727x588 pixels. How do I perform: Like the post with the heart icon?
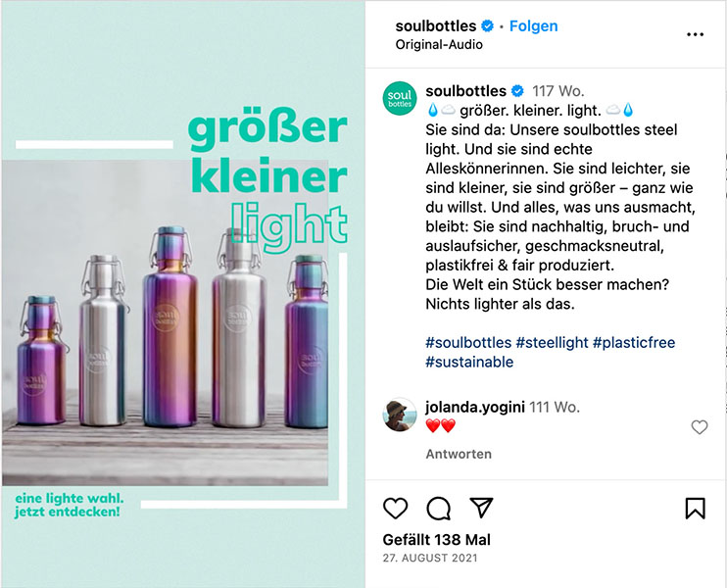coord(396,508)
